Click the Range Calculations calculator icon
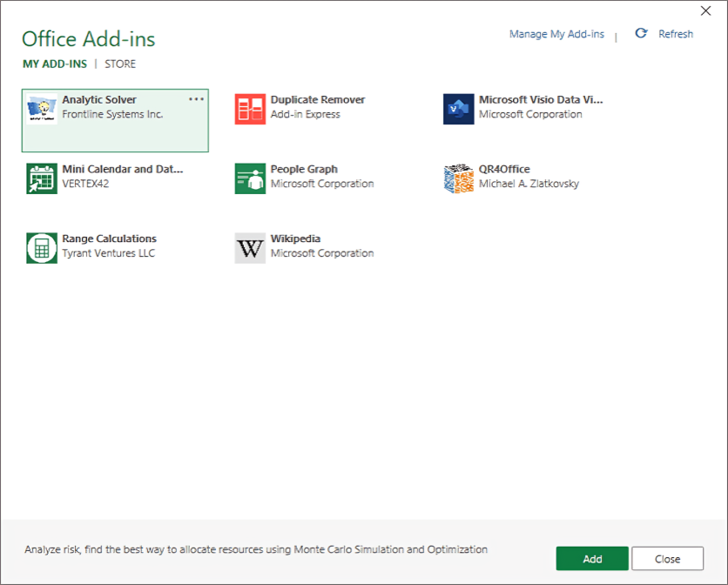 pos(42,248)
